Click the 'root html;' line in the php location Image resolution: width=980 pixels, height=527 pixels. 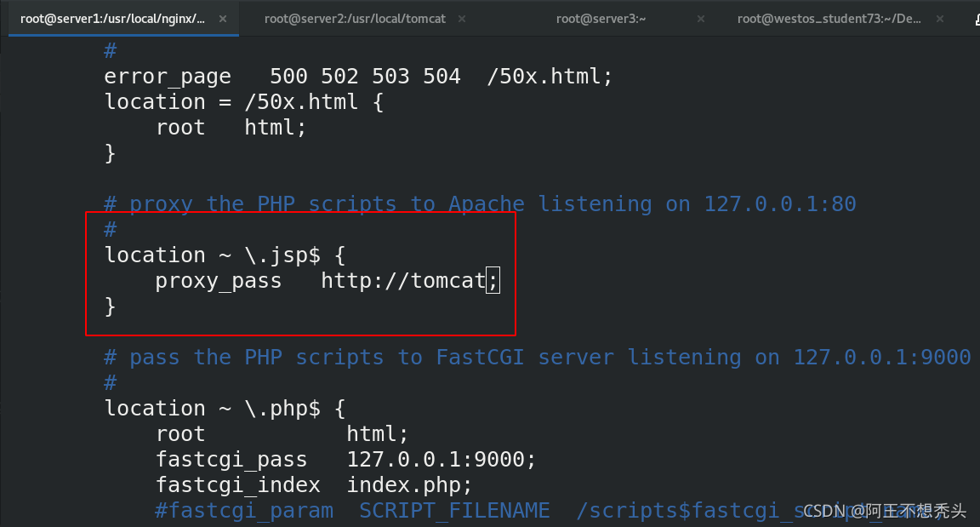click(282, 434)
